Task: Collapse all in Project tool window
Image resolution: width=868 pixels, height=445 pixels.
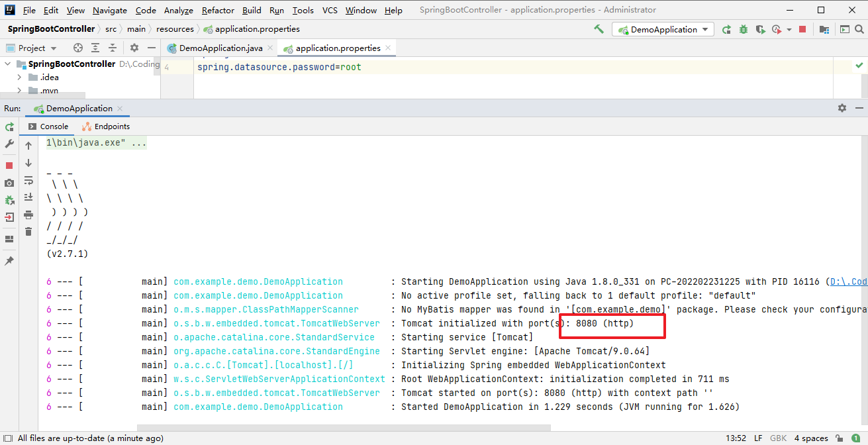Action: 113,48
